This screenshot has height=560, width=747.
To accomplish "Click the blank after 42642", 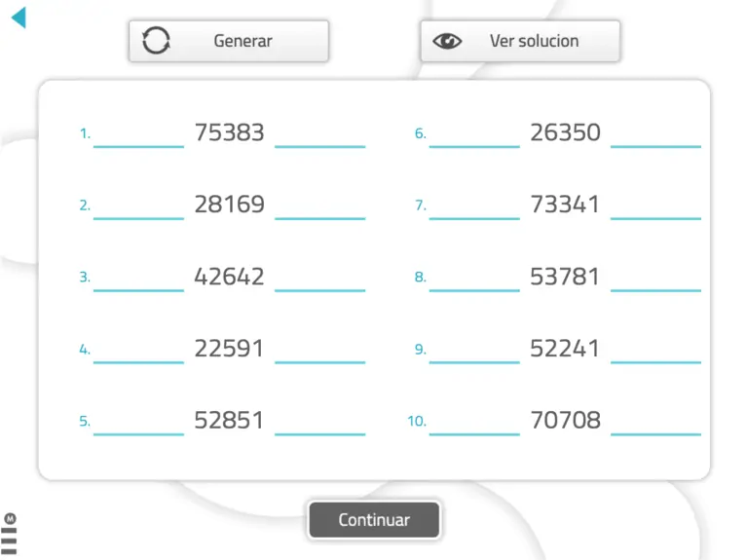I will point(320,280).
